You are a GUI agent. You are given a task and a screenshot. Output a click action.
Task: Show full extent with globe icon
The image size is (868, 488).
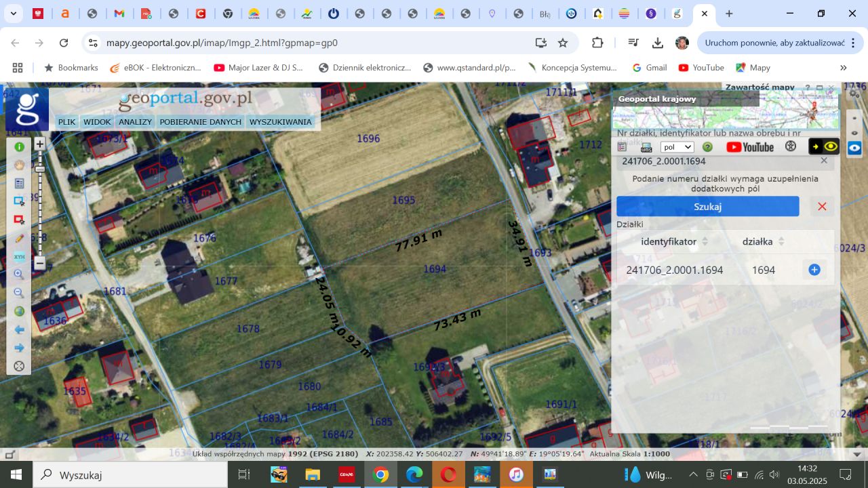[20, 312]
